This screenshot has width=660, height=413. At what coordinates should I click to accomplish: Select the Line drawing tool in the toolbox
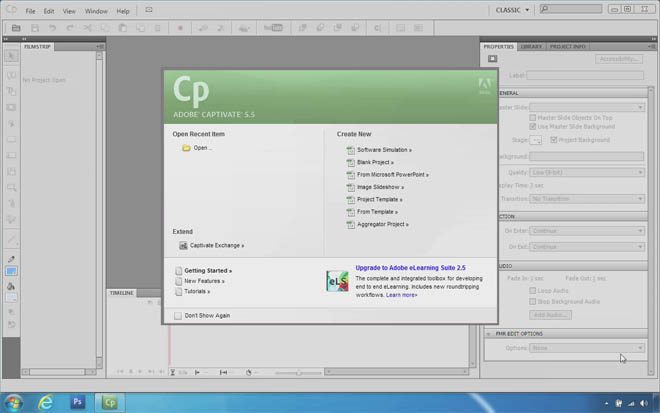coord(11,239)
